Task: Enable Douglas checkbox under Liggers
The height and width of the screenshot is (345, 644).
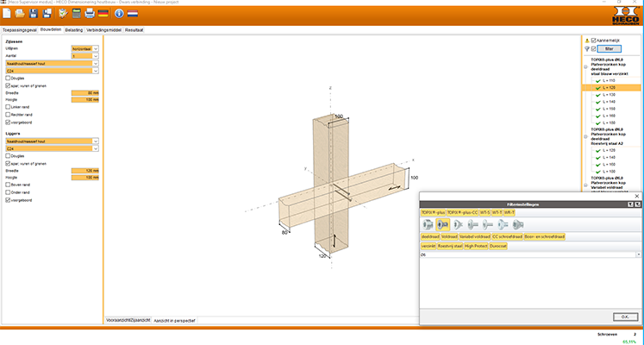Action: coord(8,156)
